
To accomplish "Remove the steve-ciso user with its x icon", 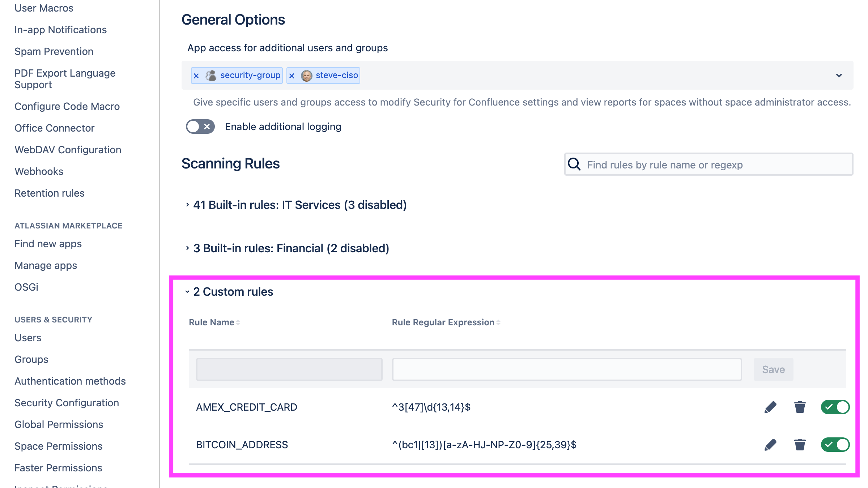I will (292, 76).
